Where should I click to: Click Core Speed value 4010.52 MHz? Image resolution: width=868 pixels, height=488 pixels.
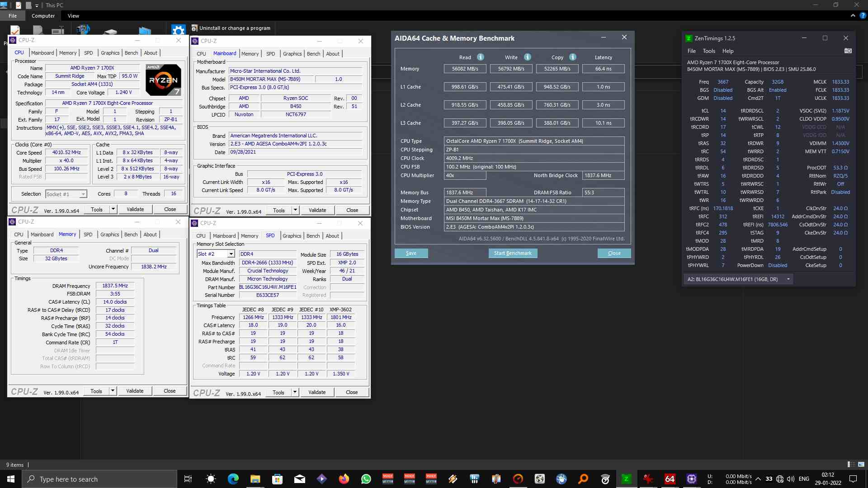point(66,153)
